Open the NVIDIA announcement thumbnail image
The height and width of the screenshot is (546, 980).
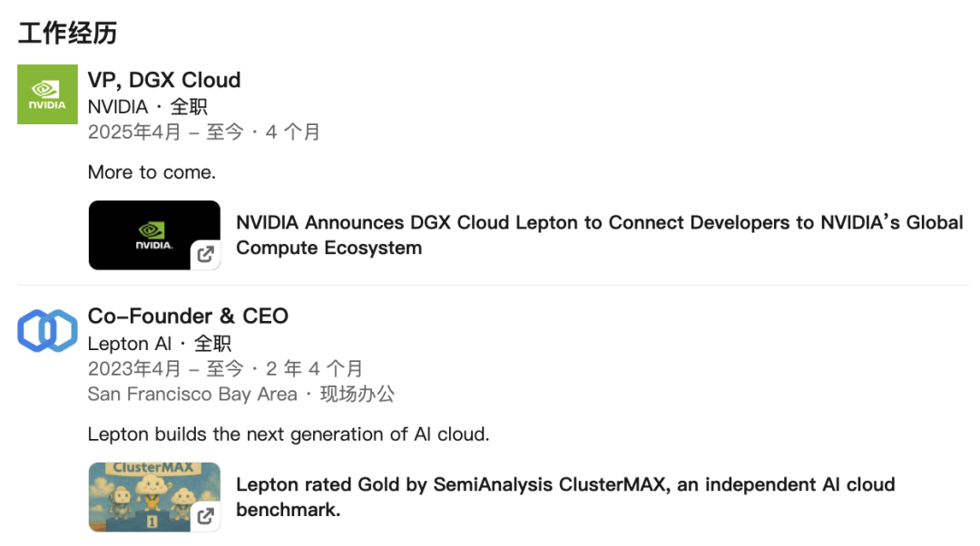154,235
